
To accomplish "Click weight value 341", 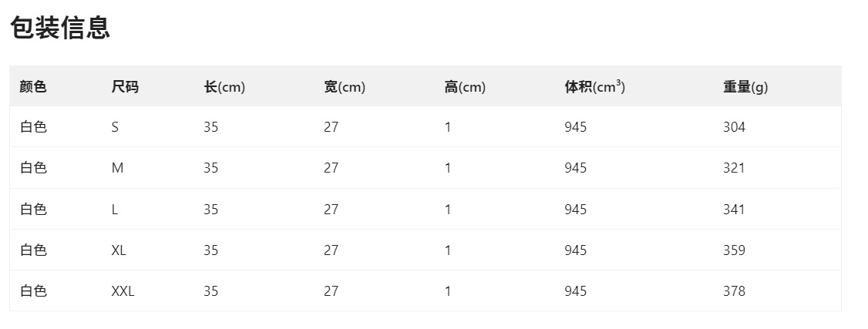I will [734, 210].
